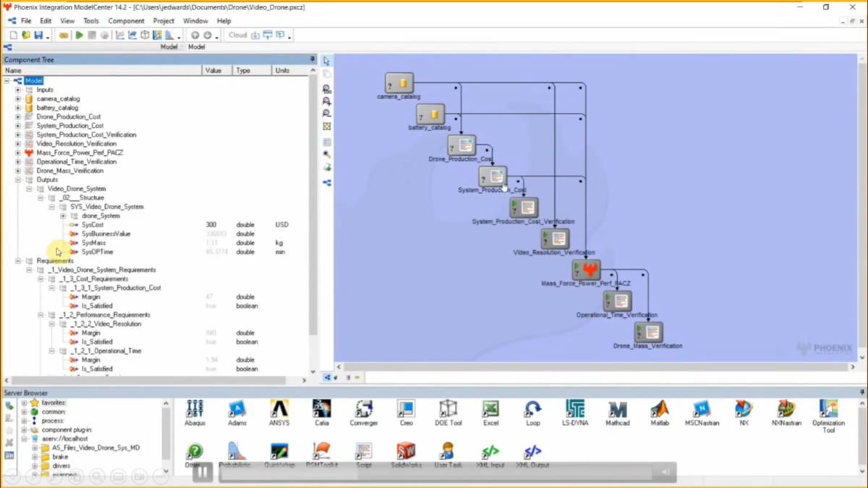Viewport: 868px width, 488px height.
Task: Click the gray Stop square toolbar icon
Action: (92, 35)
